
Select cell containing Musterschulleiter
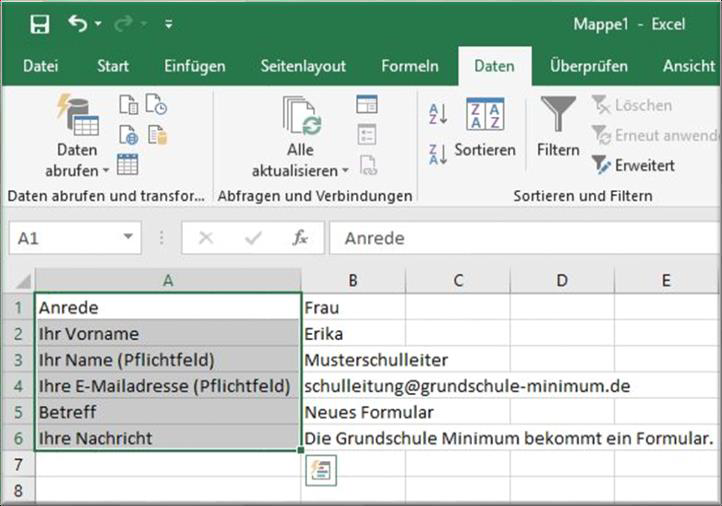(x=353, y=360)
